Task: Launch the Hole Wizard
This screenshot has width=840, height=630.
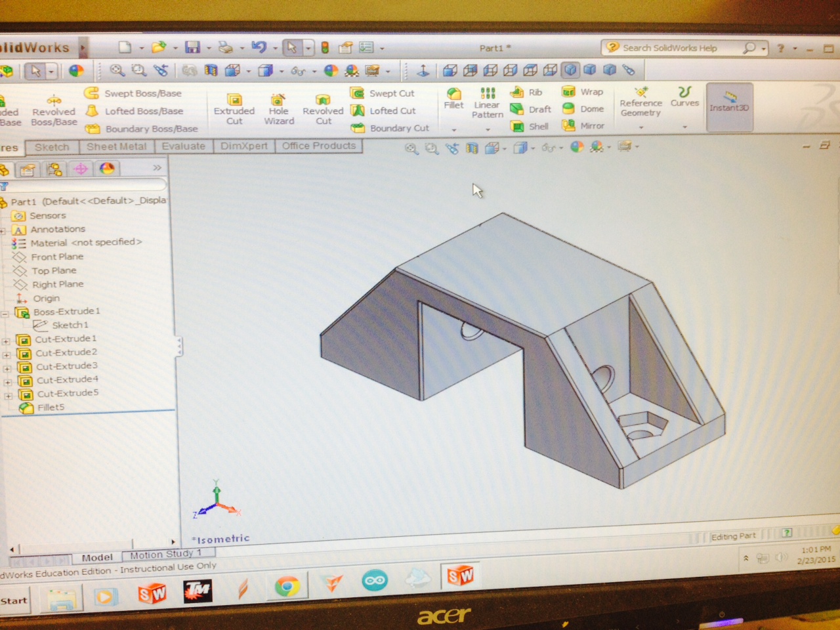Action: pyautogui.click(x=279, y=108)
